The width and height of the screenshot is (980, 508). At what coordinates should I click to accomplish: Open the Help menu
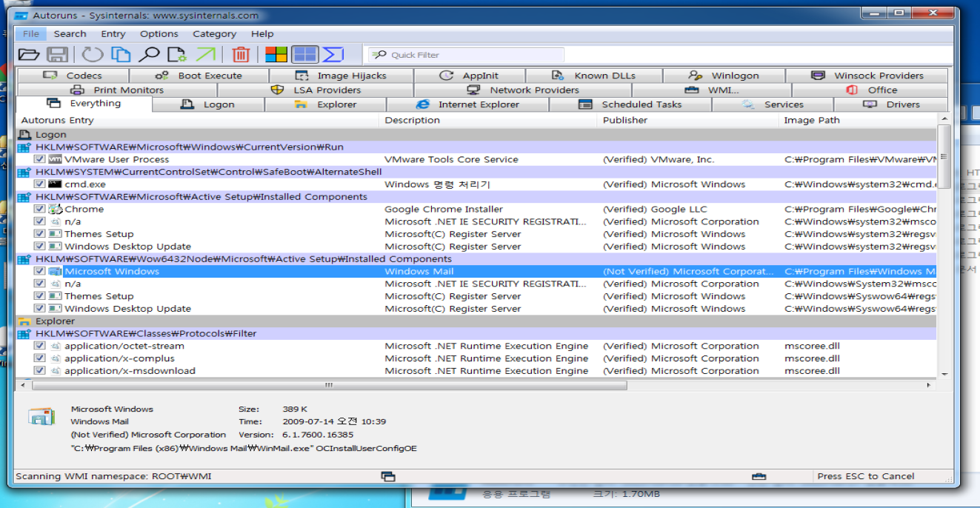(262, 34)
